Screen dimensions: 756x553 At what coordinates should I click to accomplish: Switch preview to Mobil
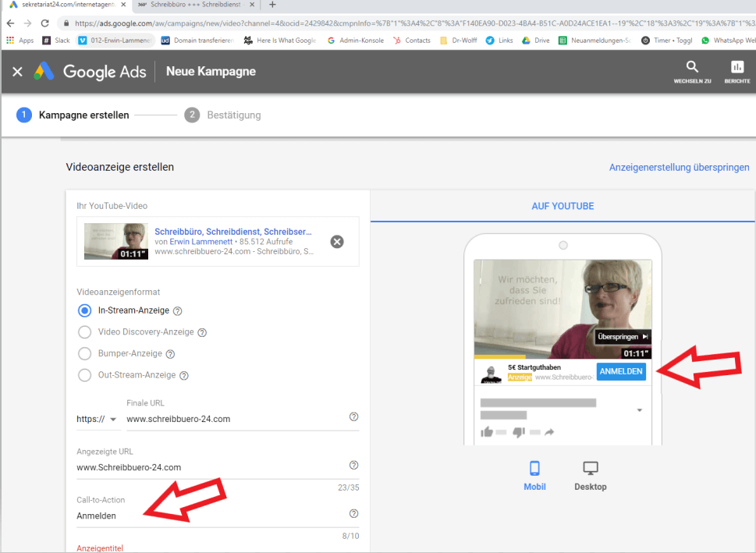pos(534,476)
